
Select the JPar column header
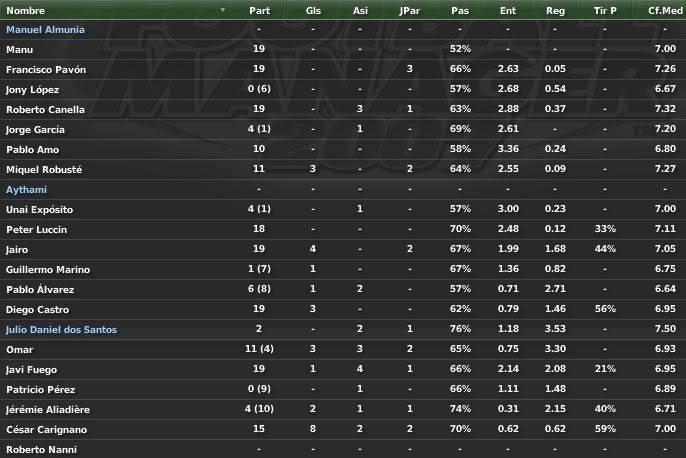point(410,10)
